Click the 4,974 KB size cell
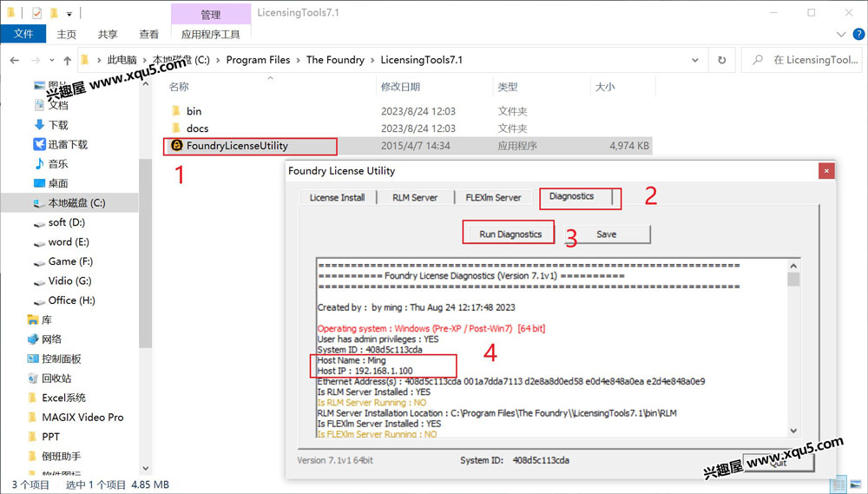The width and height of the screenshot is (868, 494). tap(629, 146)
